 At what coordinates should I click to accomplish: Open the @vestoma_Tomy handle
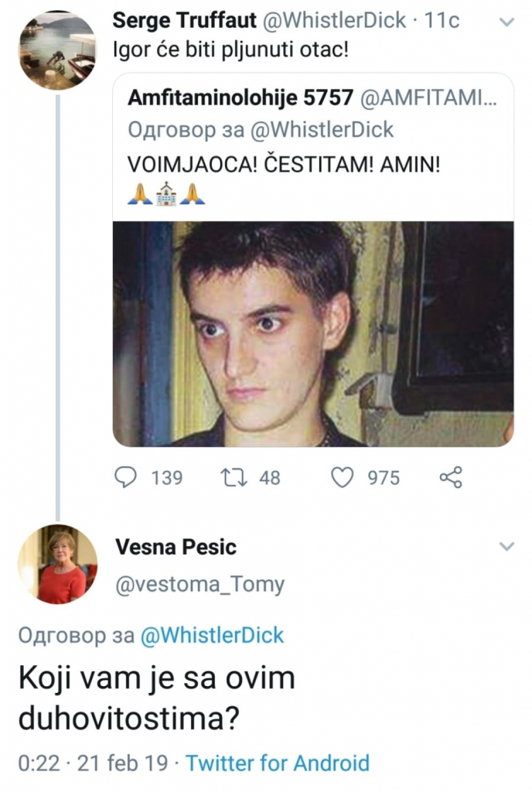[199, 585]
